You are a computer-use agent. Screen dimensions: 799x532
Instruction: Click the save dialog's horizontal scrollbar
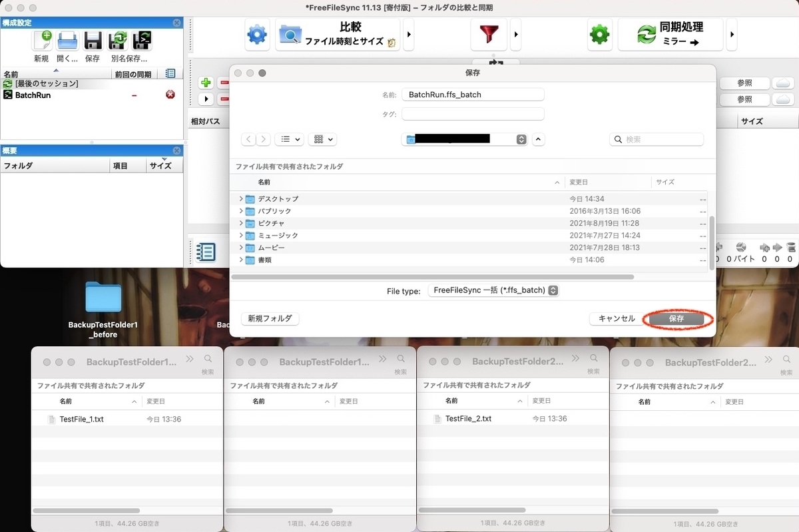click(x=433, y=276)
